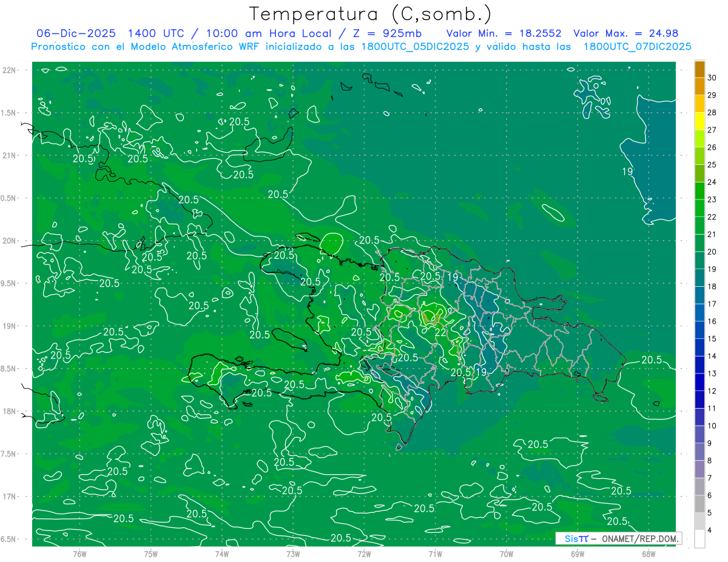Click the legend value 26
Image resolution: width=728 pixels, height=562 pixels.
pyautogui.click(x=712, y=147)
